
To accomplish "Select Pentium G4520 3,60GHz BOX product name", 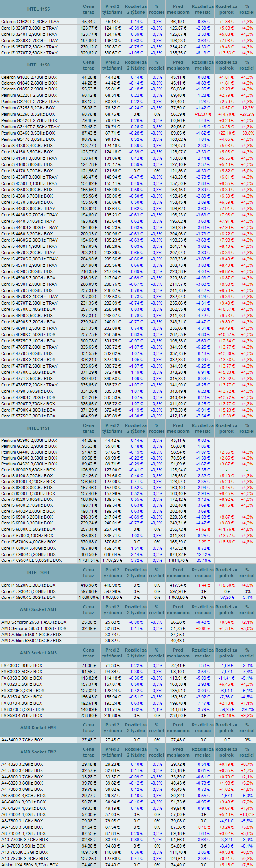I will (29, 464).
